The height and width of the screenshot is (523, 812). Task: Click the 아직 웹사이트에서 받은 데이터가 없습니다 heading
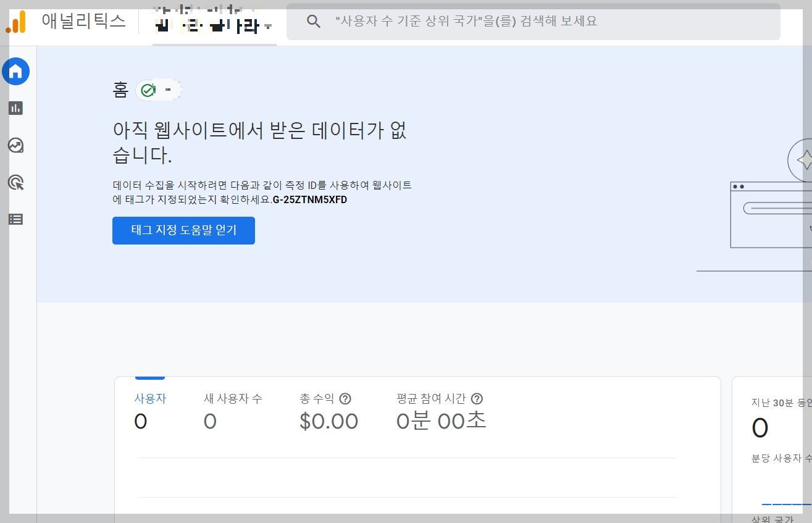[260, 143]
